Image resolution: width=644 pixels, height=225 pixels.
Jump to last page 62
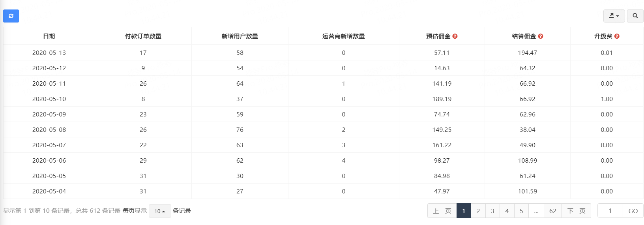[552, 211]
